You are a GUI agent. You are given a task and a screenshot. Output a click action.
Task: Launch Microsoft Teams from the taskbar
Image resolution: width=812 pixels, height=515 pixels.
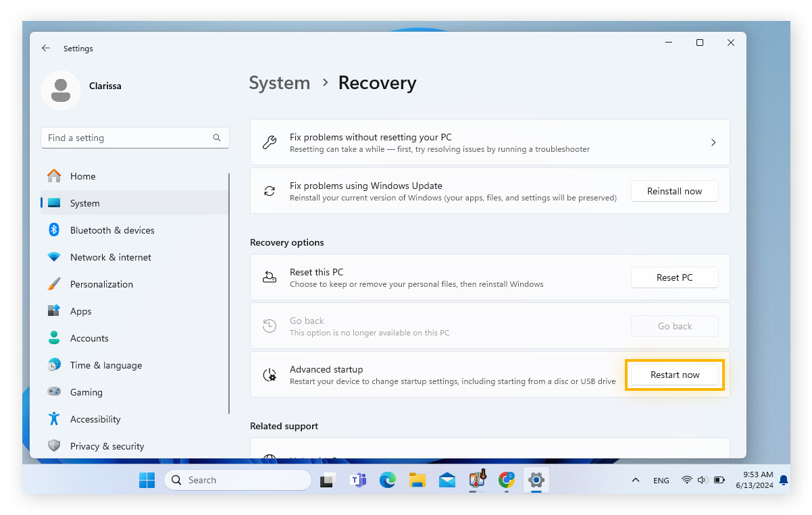[x=358, y=480]
